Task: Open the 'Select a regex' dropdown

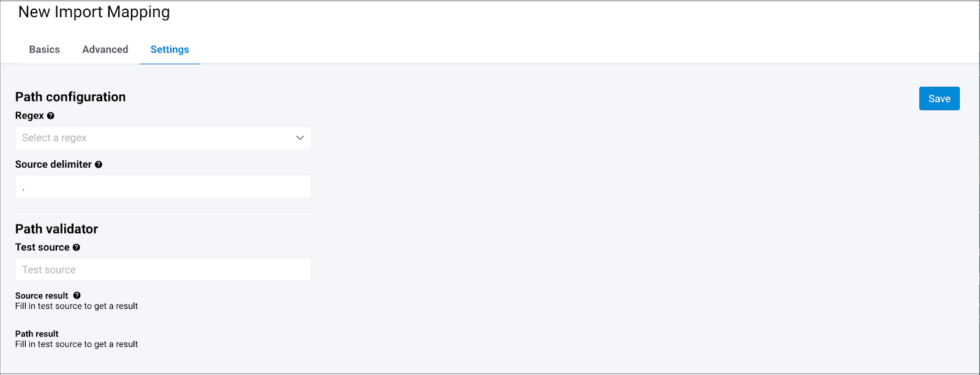Action: click(x=163, y=138)
